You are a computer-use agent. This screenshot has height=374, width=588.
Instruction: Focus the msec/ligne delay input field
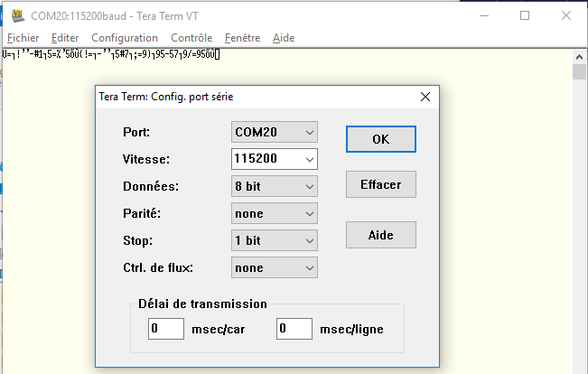tap(294, 329)
